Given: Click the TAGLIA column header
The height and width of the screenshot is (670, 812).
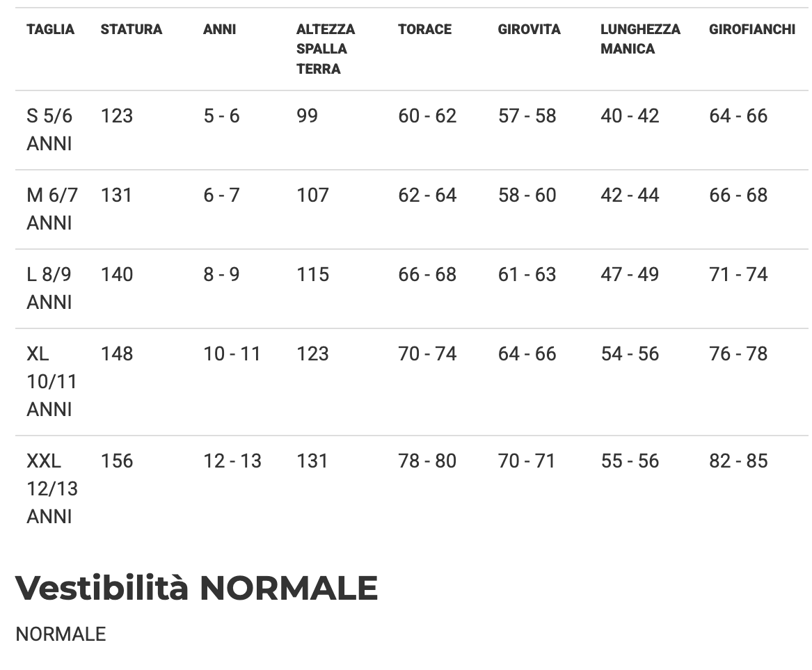Looking at the screenshot, I should click(50, 29).
